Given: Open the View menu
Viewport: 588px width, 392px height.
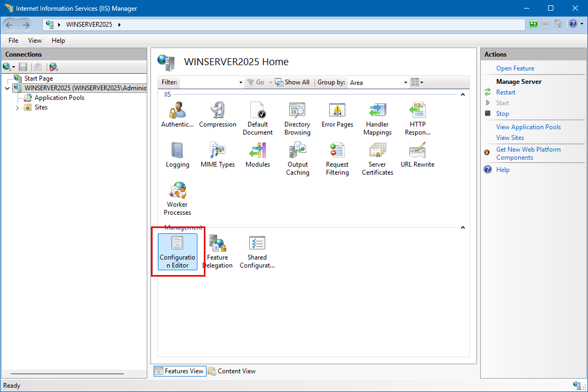Looking at the screenshot, I should tap(35, 41).
